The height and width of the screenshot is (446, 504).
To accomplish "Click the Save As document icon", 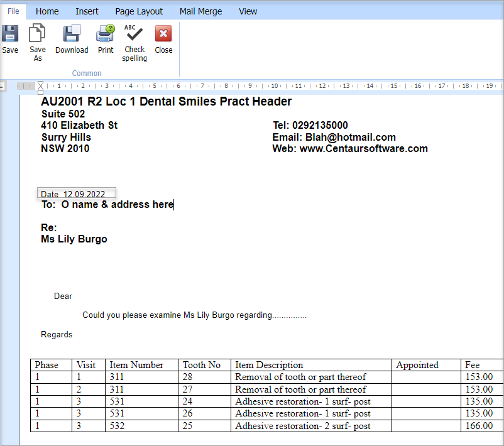I will point(37,33).
